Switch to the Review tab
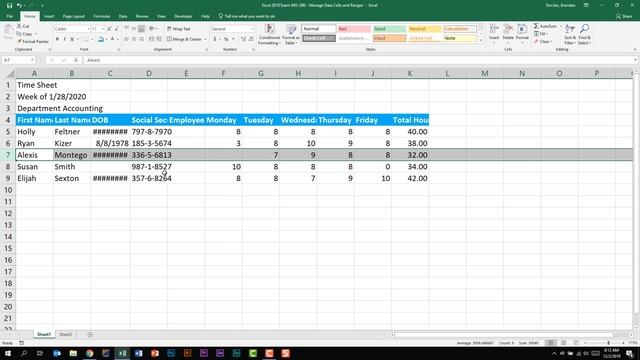 pos(142,16)
